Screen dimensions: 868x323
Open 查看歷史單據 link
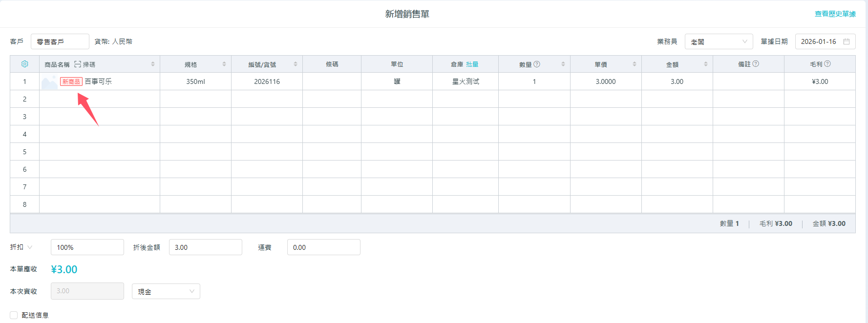(x=835, y=14)
